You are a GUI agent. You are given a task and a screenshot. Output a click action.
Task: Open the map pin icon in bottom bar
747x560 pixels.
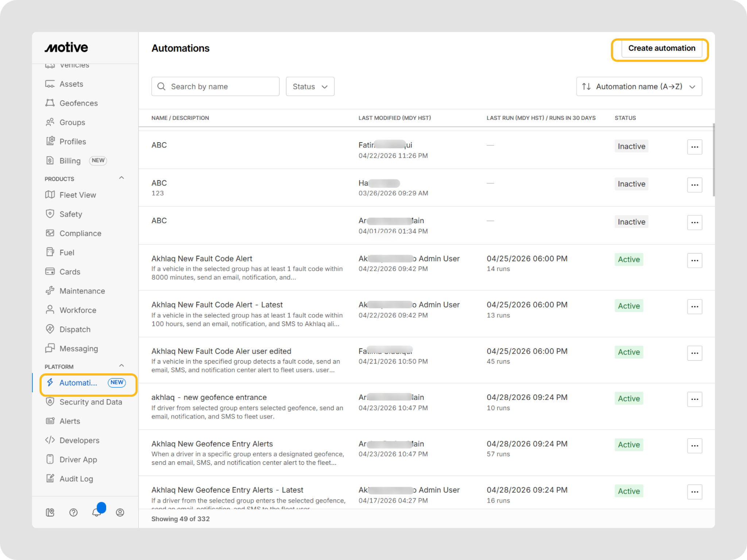point(50,513)
